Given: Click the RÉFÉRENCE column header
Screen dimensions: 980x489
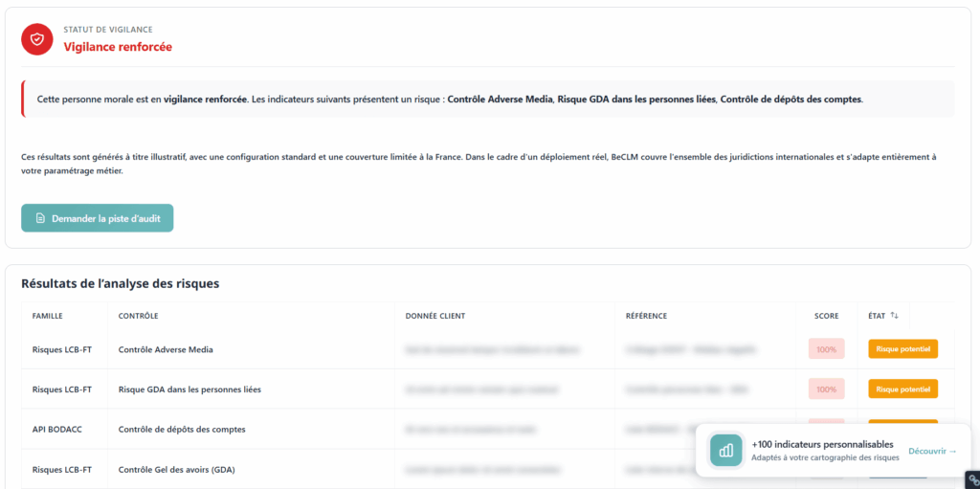Looking at the screenshot, I should coord(646,316).
